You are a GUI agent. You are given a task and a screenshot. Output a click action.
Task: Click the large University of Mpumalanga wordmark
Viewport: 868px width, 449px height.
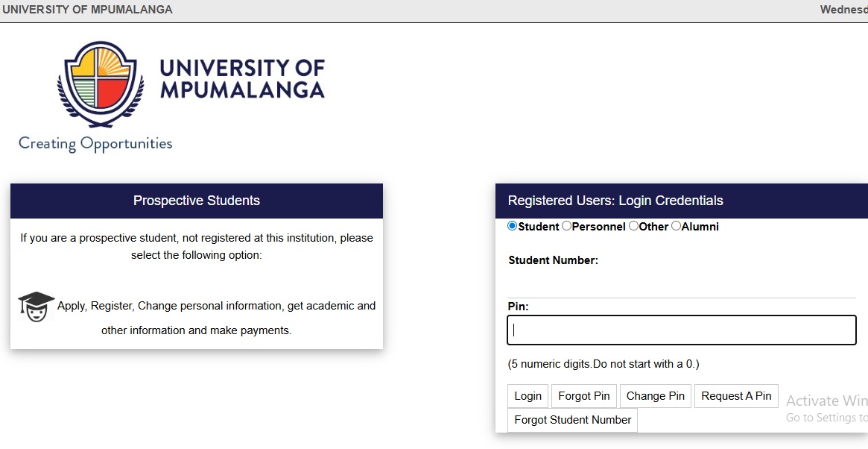tap(242, 79)
